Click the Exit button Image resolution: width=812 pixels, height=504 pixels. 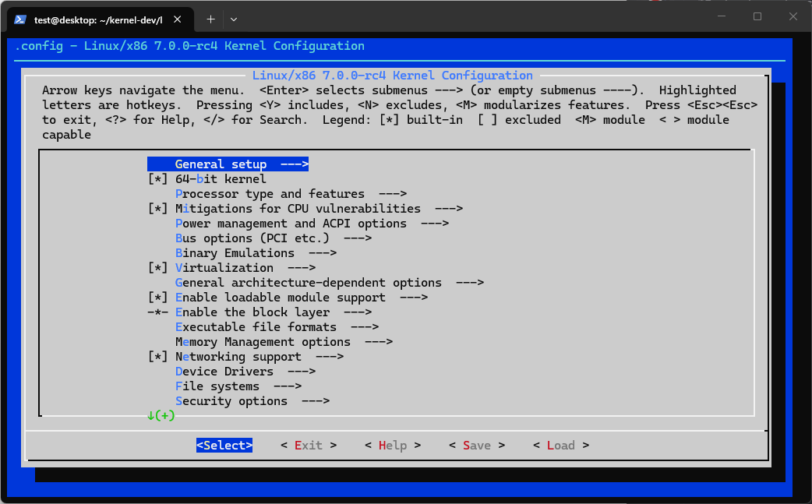309,446
